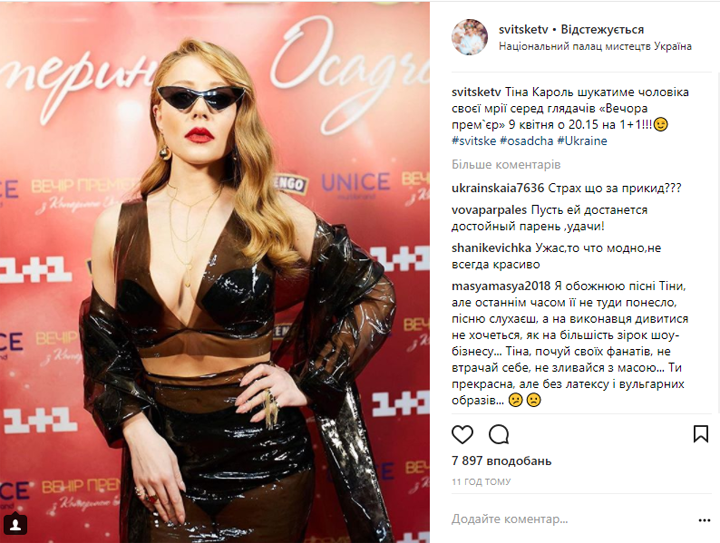720x543 pixels.
Task: Open more options three-dots icon
Action: [704, 520]
